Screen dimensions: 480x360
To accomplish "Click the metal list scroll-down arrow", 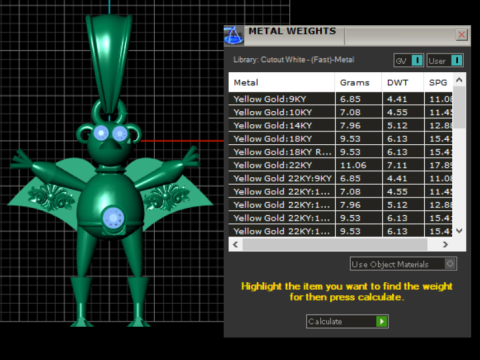I will (x=459, y=231).
